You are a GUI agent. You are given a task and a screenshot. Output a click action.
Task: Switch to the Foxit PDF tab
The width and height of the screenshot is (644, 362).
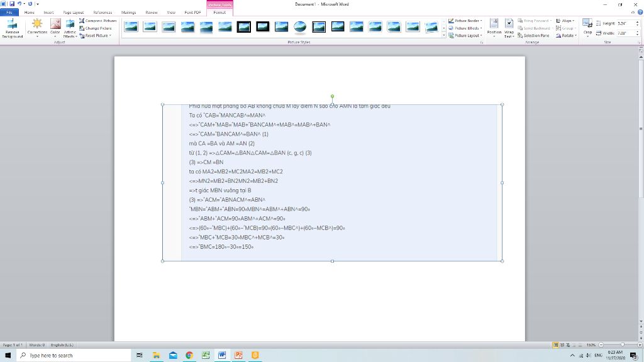(192, 13)
